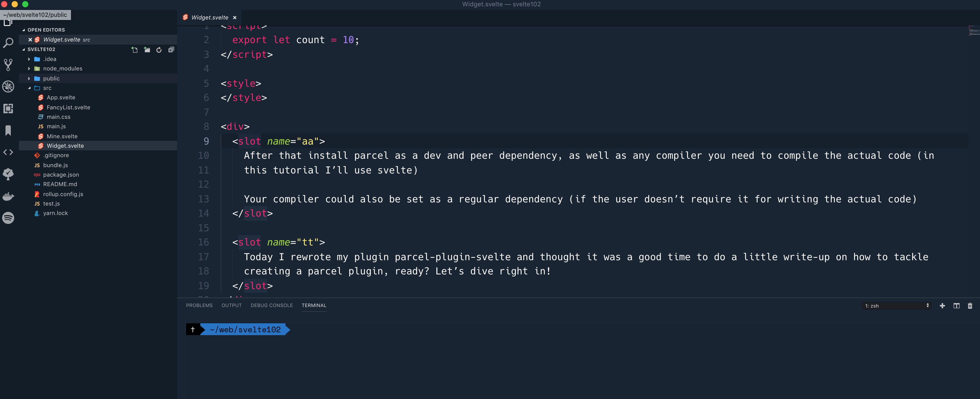This screenshot has height=399, width=980.
Task: Open the Bookmarks view in activity bar
Action: click(8, 130)
